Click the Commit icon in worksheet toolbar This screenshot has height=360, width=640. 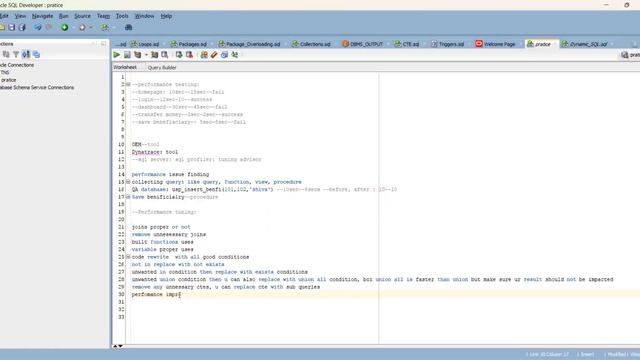(179, 55)
